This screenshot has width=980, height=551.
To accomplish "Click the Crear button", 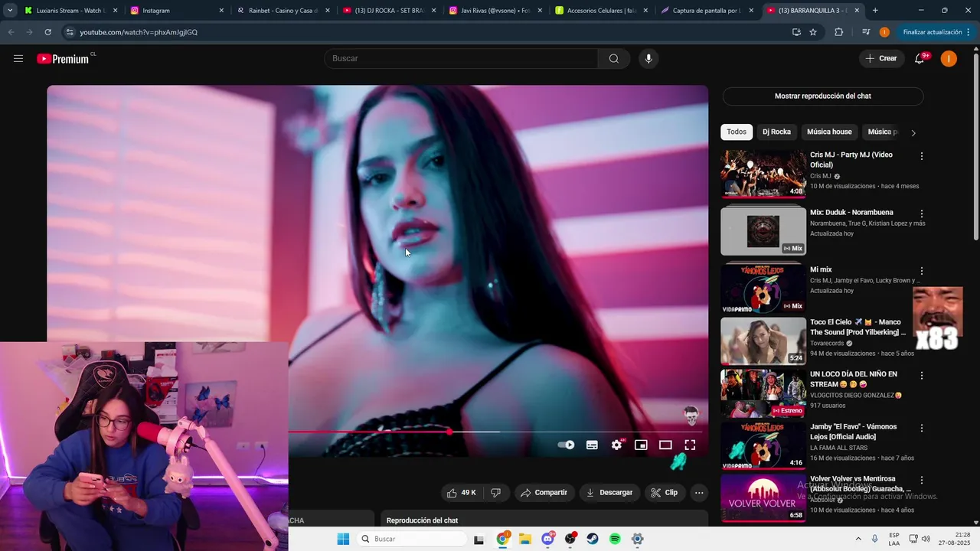I will 880,59.
